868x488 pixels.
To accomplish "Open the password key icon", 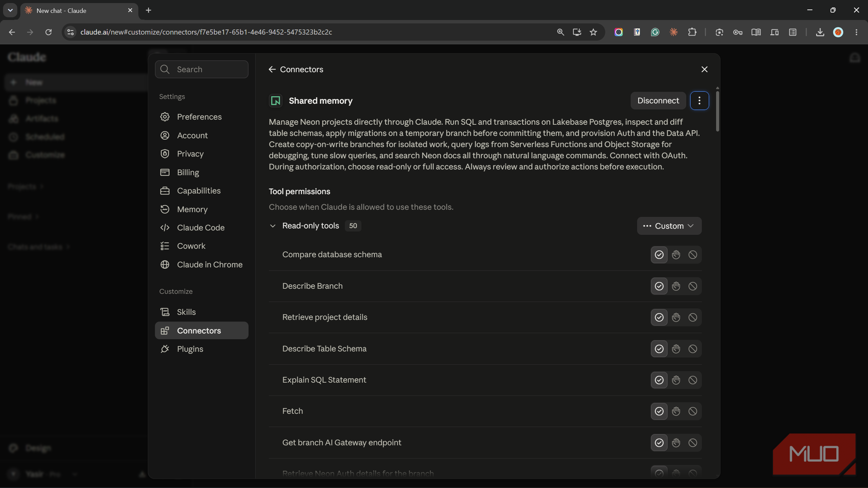I will pos(738,32).
